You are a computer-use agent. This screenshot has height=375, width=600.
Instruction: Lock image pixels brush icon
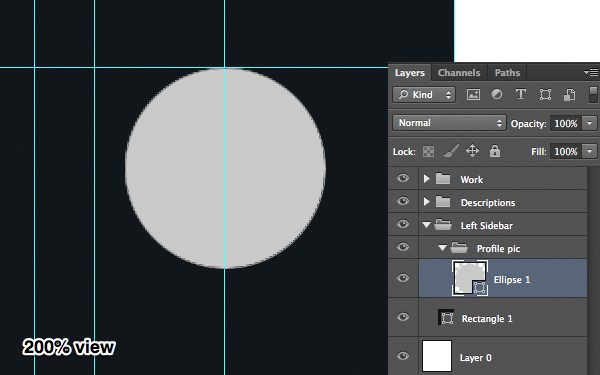point(451,151)
